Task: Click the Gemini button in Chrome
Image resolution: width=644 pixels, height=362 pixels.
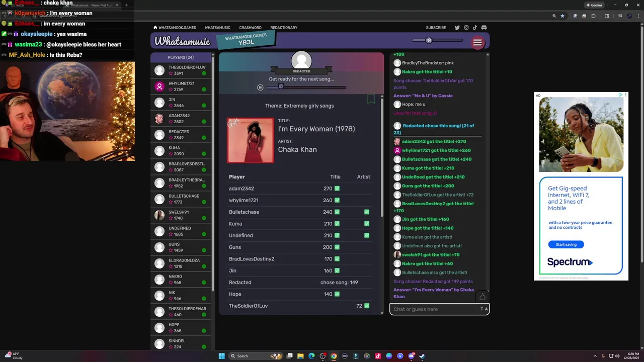Action: coord(594,5)
